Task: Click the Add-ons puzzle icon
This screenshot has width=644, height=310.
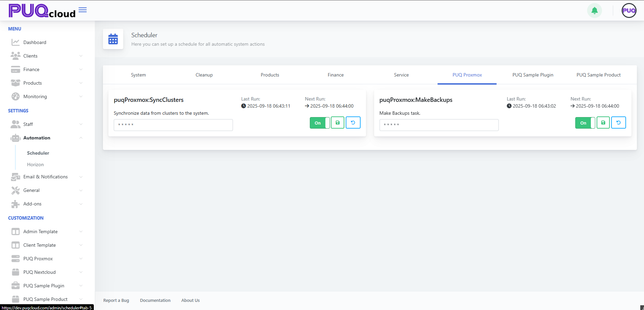Action: pos(16,204)
